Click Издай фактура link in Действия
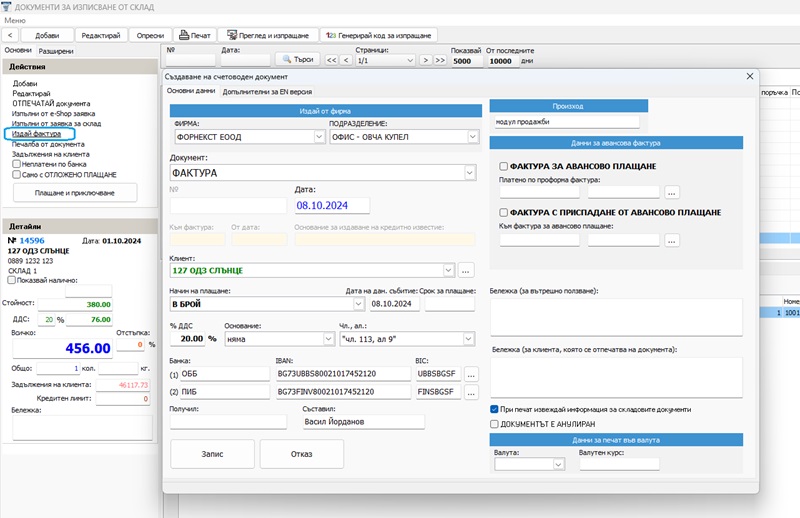The height and width of the screenshot is (518, 800). 36,134
